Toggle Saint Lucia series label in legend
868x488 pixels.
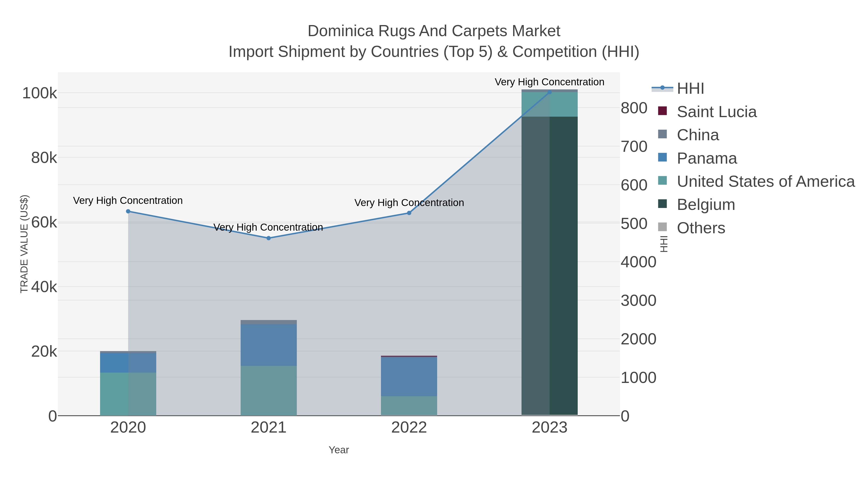[717, 112]
